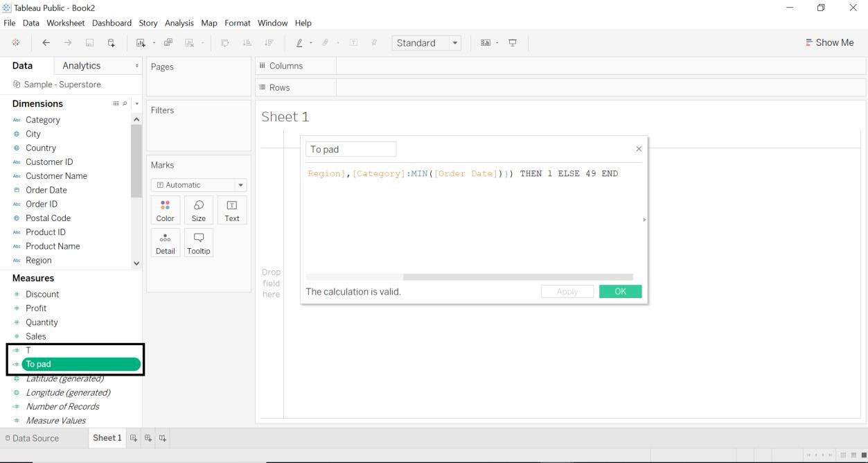Click OK in the calculation dialog
The image size is (868, 463).
pos(620,292)
